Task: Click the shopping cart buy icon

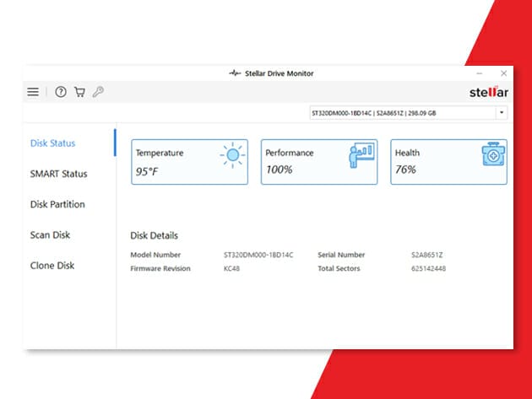Action: [79, 92]
